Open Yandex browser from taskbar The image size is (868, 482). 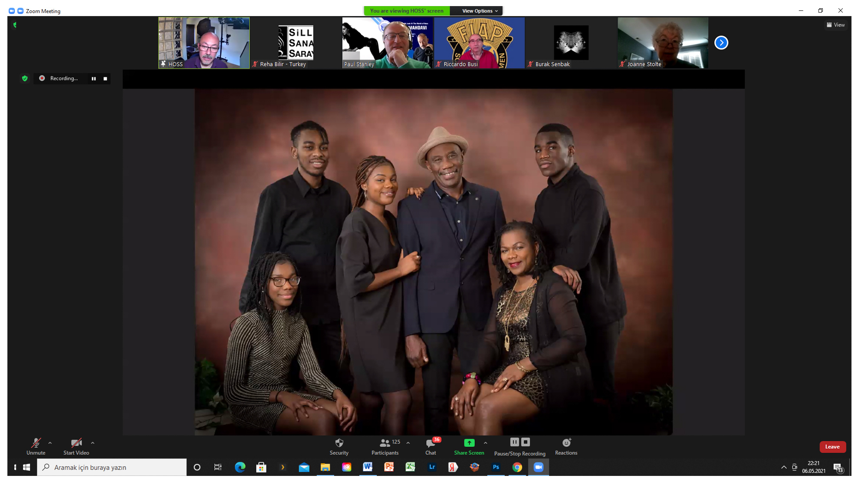click(x=453, y=467)
